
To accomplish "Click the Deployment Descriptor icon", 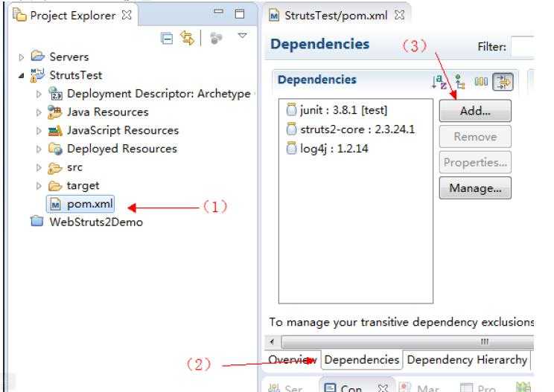I will 55,94.
